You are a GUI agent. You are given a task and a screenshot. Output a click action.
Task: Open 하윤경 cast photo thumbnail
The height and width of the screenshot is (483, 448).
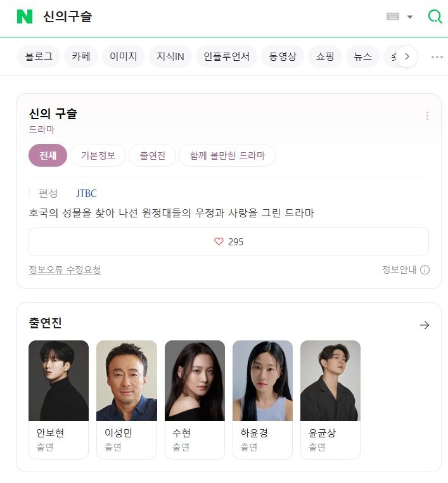pyautogui.click(x=262, y=380)
